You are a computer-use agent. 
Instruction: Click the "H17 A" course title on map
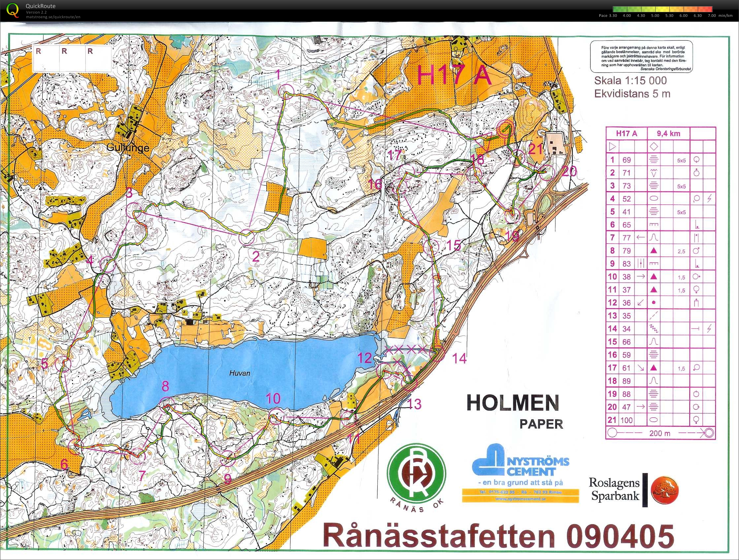pos(455,75)
